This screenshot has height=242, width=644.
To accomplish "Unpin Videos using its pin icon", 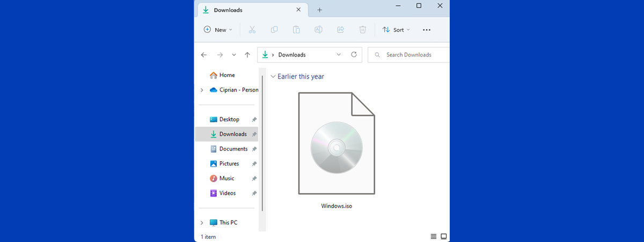I will point(254,193).
